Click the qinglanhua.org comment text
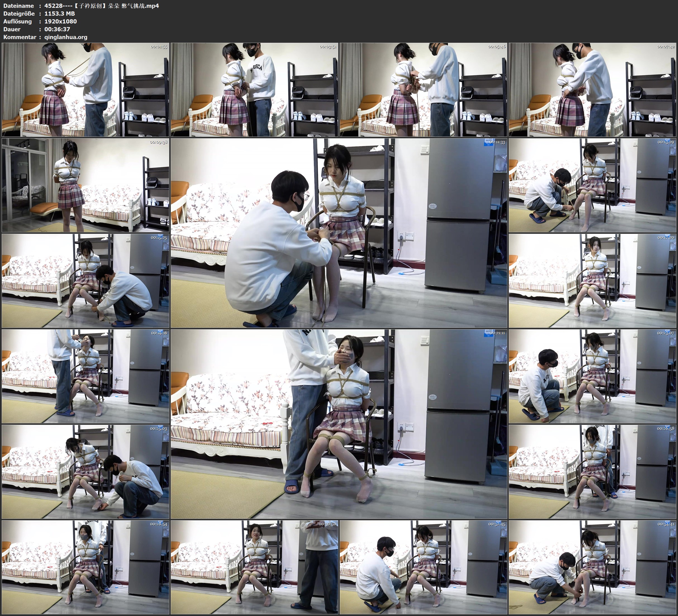 [x=66, y=37]
